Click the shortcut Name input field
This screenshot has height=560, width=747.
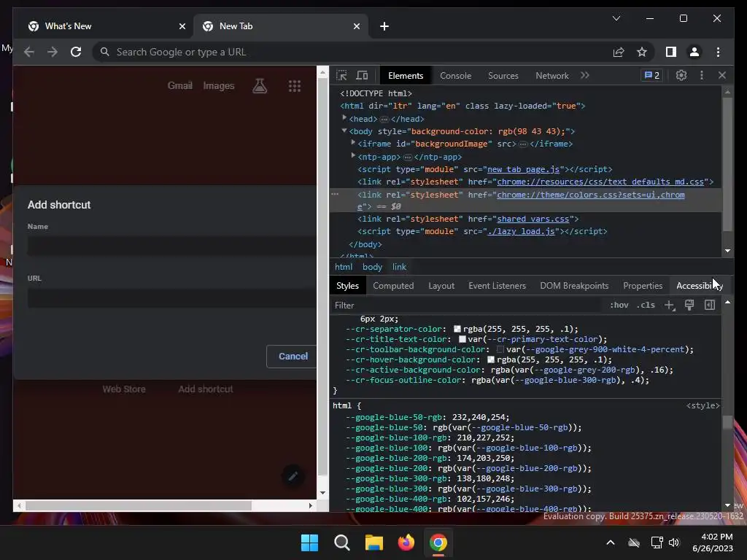tap(172, 246)
